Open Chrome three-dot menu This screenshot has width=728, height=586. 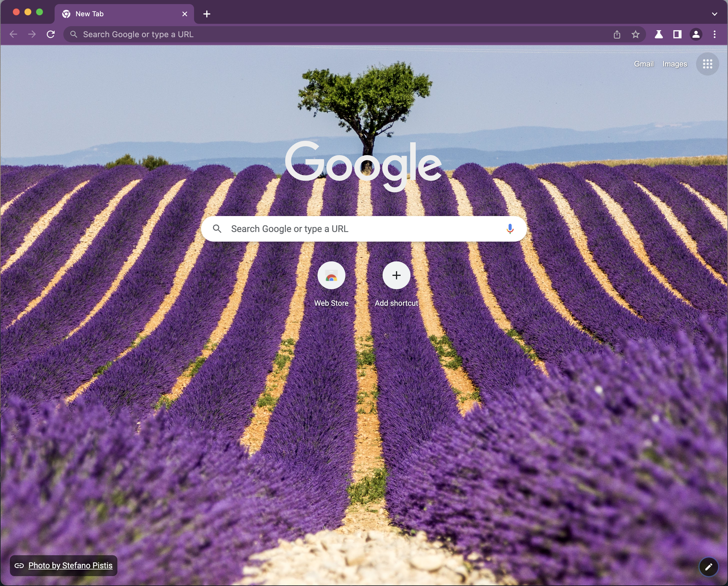click(x=715, y=35)
